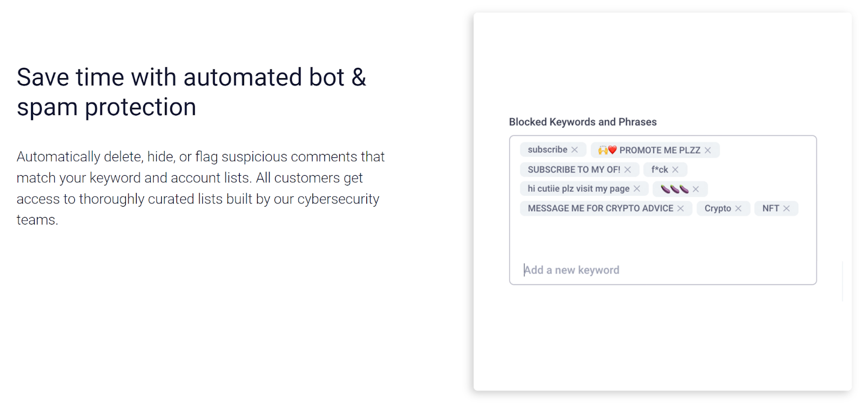Remove the lowercase 'subscribe' keyword tag
Screen dimensions: 868x403
(575, 150)
